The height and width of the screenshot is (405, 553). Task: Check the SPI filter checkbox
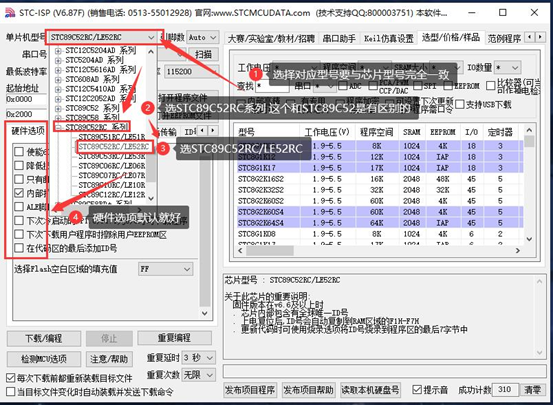(x=418, y=85)
